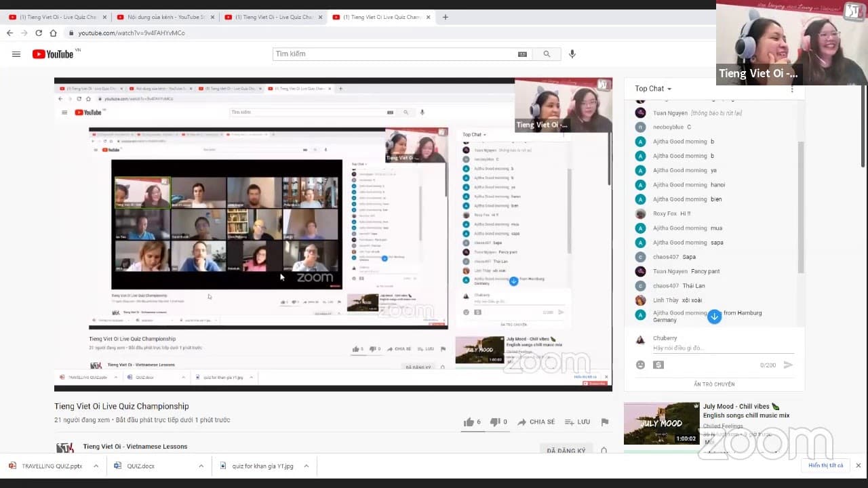
Task: Dislike the live stream video
Action: pos(498,422)
